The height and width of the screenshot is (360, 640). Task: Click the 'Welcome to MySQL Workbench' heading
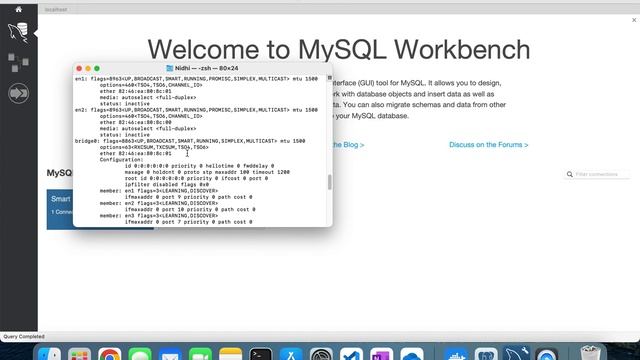(x=339, y=49)
